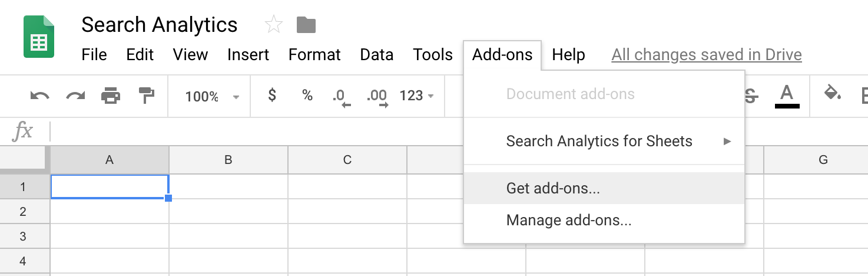
Task: Click the selected cell A1
Action: tap(110, 186)
